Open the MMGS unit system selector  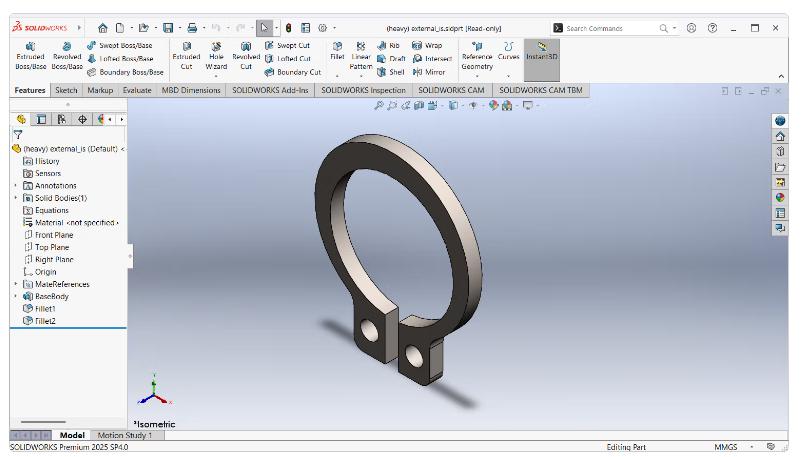[x=726, y=447]
